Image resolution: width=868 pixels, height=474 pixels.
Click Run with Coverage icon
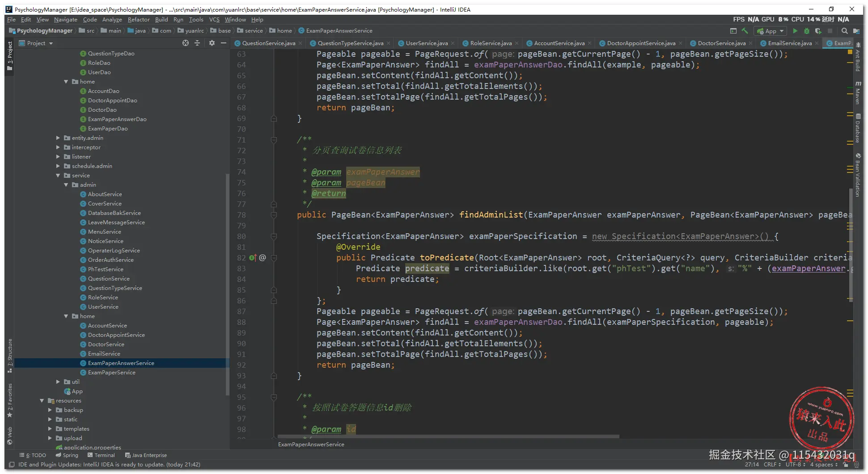coord(818,31)
